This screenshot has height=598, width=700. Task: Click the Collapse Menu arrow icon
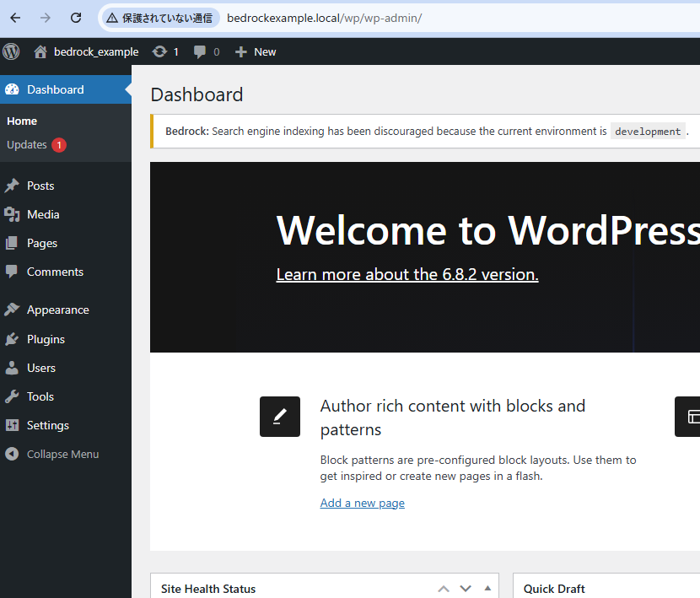12,454
